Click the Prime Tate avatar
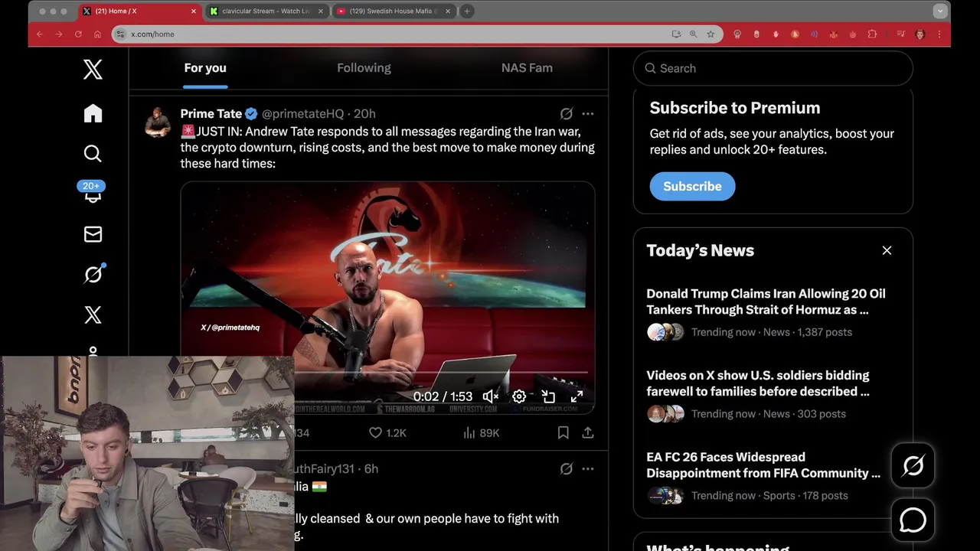Screen dimensions: 980x551 pyautogui.click(x=158, y=122)
